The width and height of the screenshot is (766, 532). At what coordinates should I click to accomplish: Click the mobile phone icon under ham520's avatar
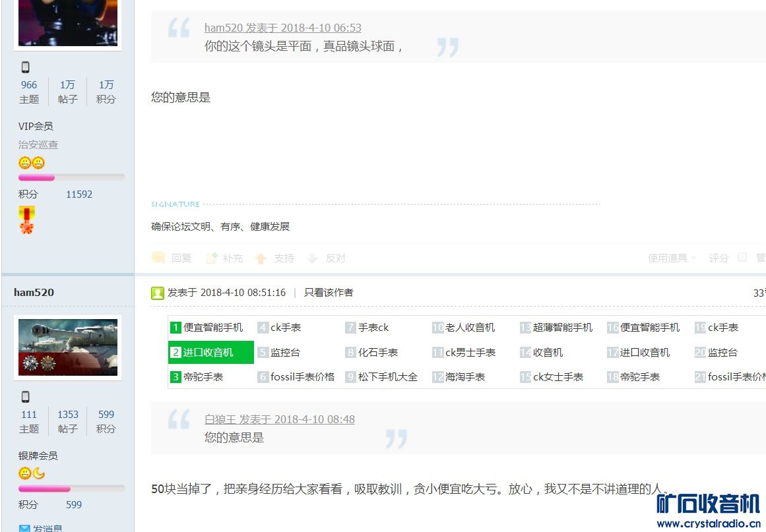click(x=26, y=396)
